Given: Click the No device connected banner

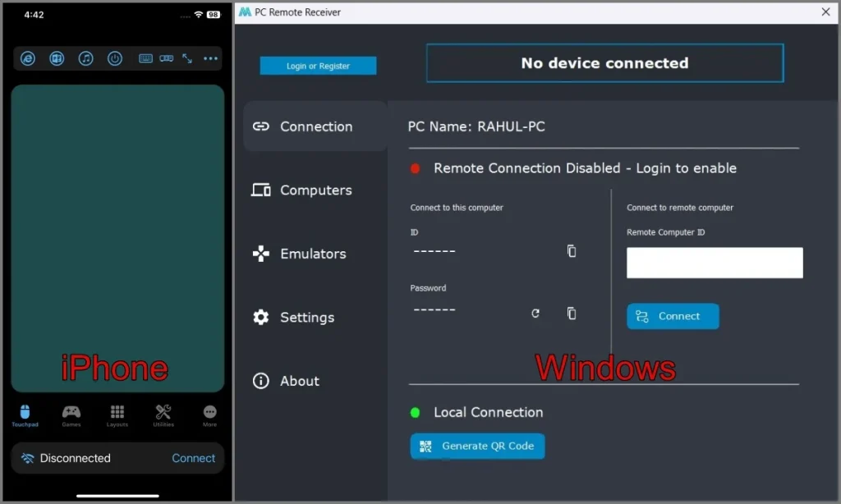Looking at the screenshot, I should (x=605, y=63).
